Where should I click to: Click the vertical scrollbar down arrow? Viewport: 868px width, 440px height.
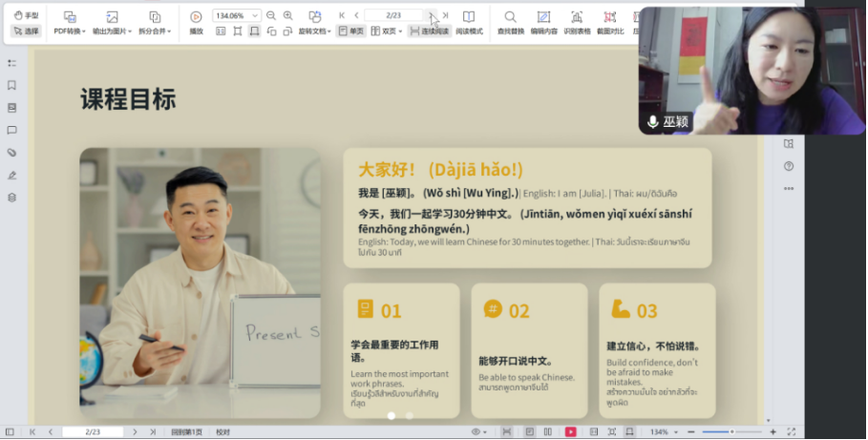point(768,421)
